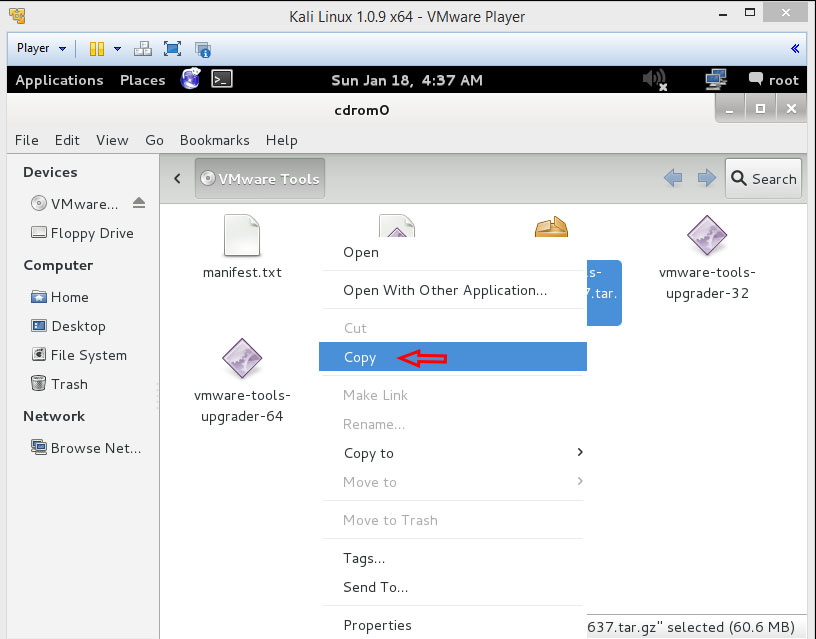Open Trash in sidebar
The image size is (816, 639).
tap(59, 384)
